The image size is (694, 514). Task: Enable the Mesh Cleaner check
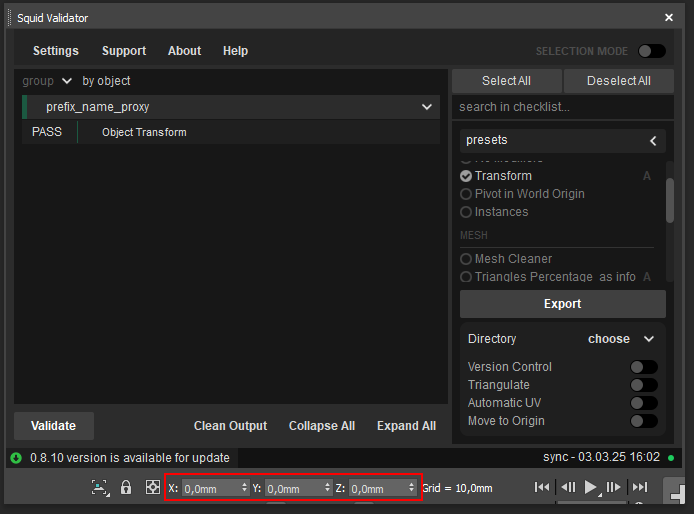(x=466, y=259)
